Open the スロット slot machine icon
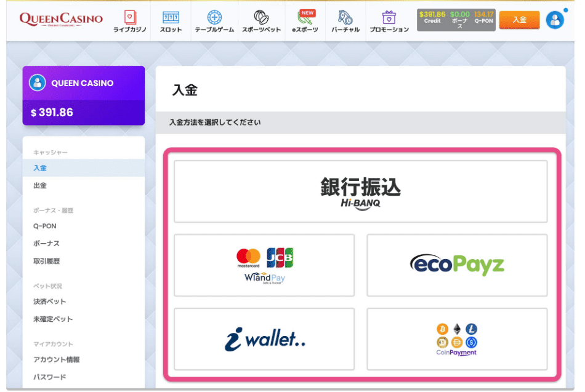Image resolution: width=585 pixels, height=392 pixels. point(171,17)
